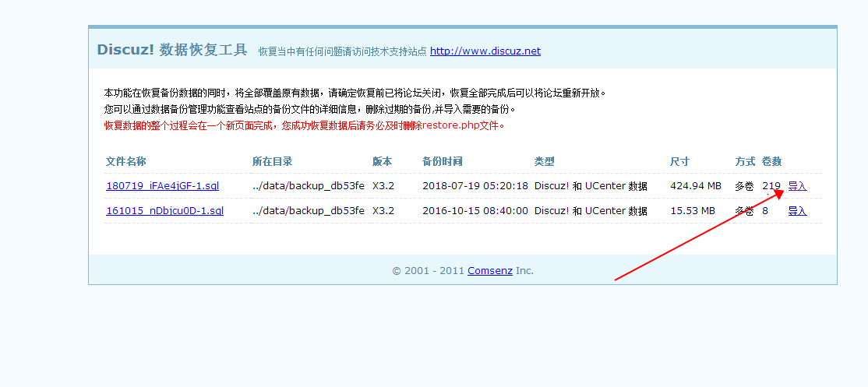868x387 pixels.
Task: Click the 版本 column header
Action: 382,162
